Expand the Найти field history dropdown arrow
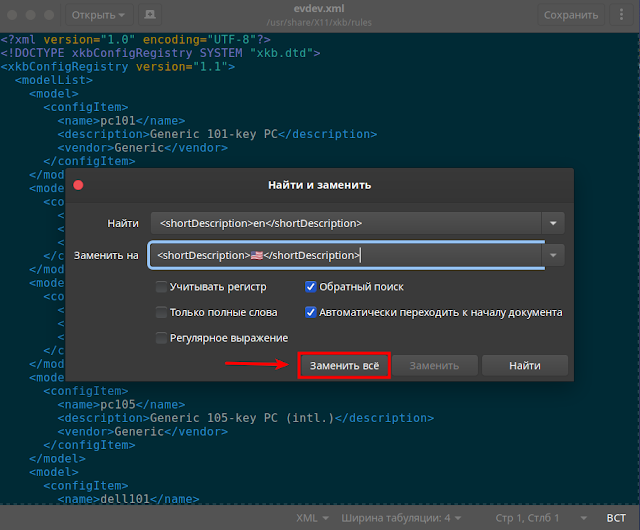Viewport: 640px width, 530px height. click(x=553, y=223)
